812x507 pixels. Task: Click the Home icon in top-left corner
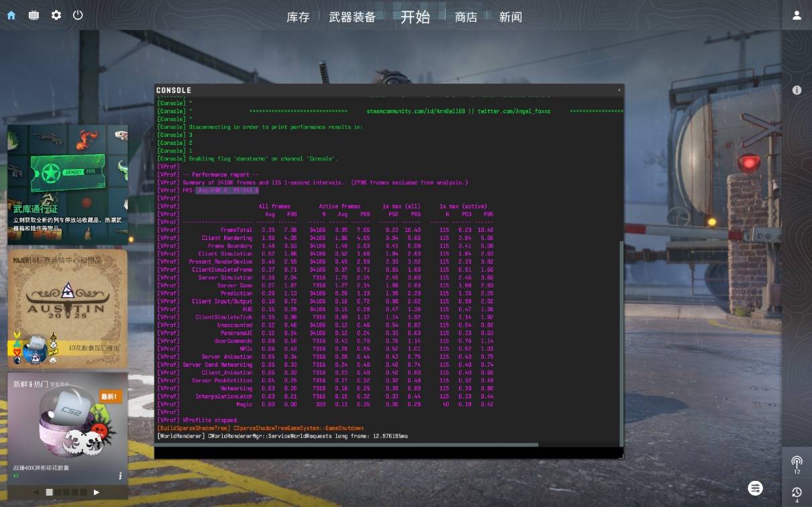[11, 15]
